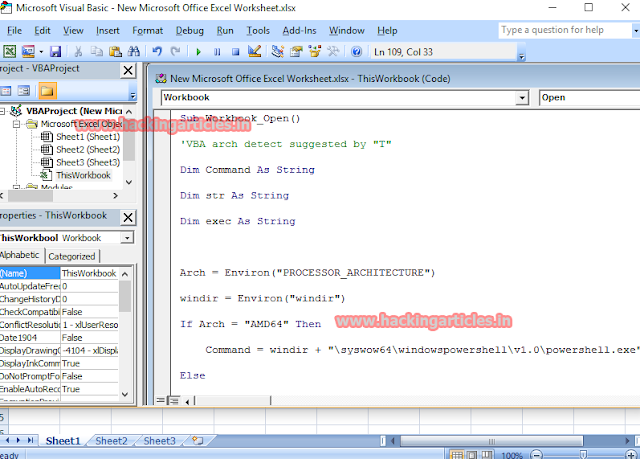The width and height of the screenshot is (640, 459).
Task: Click the Full Module View button
Action: tap(174, 401)
